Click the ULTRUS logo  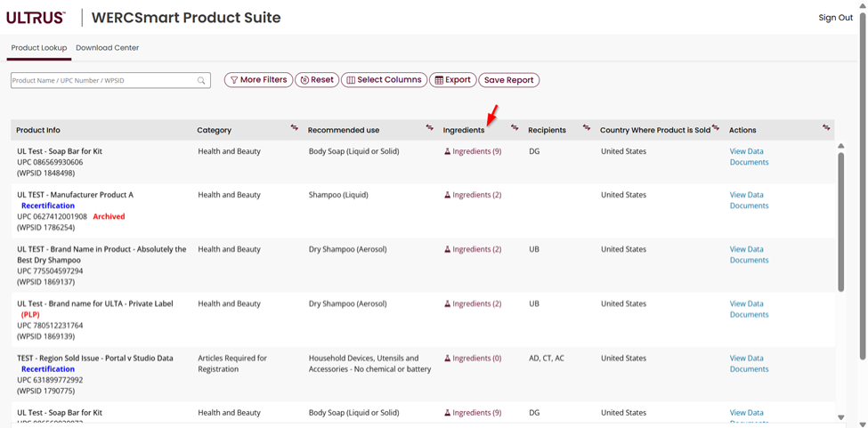[36, 18]
